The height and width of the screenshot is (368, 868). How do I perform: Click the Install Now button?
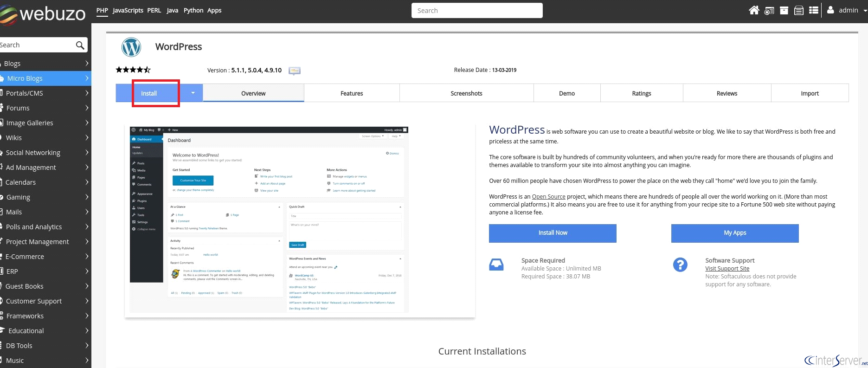(x=553, y=233)
